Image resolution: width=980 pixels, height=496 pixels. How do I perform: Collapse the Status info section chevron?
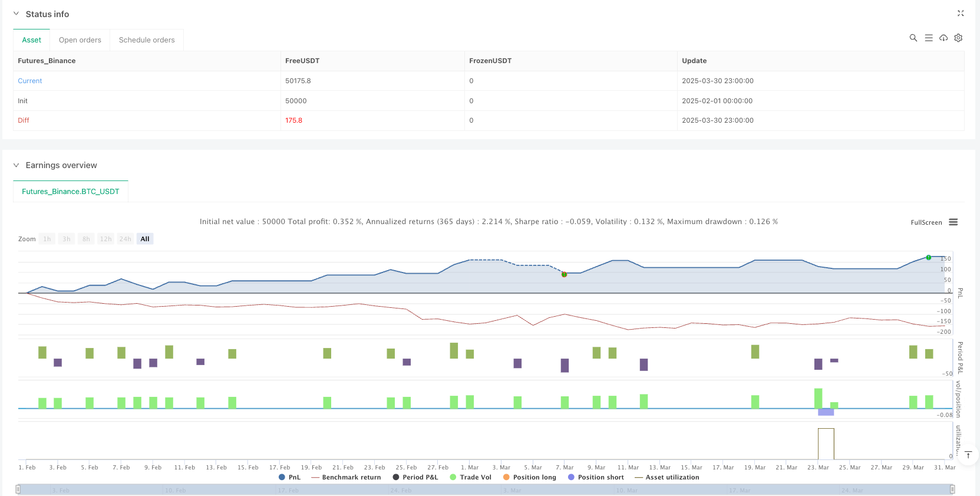[16, 14]
